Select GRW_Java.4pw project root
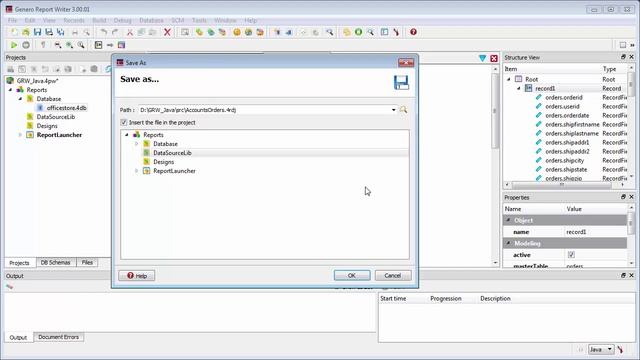Viewport: 640px width, 360px height. pyautogui.click(x=37, y=81)
